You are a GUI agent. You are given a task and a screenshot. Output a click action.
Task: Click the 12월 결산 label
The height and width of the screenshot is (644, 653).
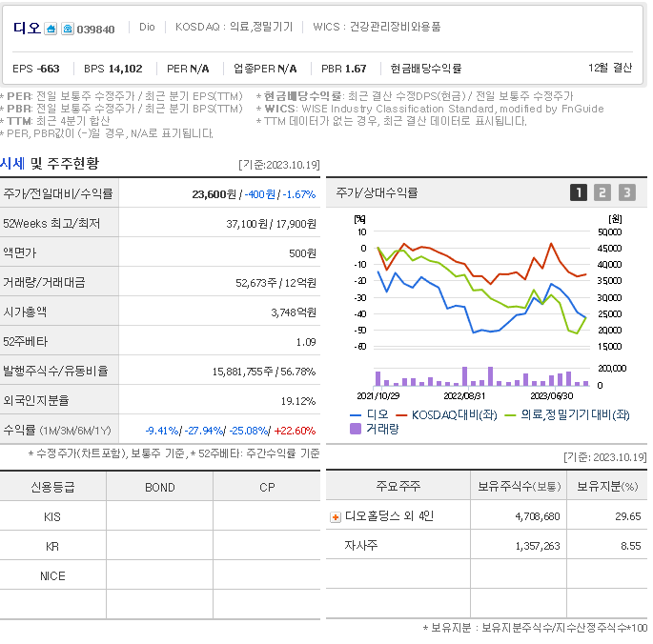(610, 68)
